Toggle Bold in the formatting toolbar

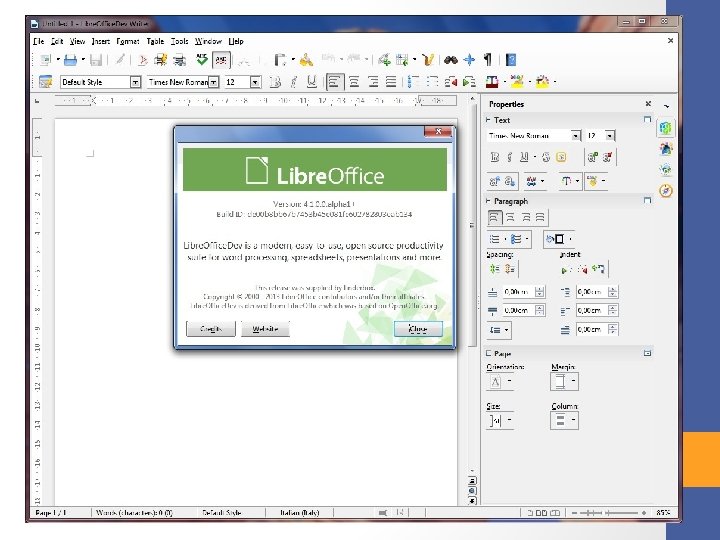(x=275, y=82)
